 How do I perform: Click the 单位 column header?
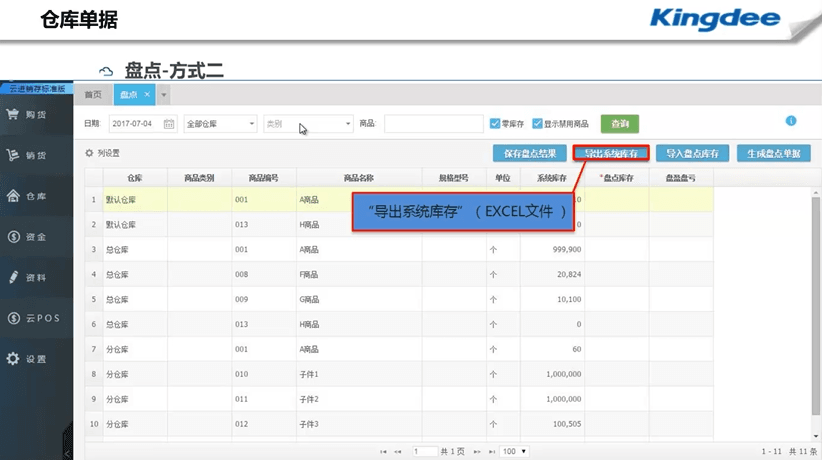pyautogui.click(x=503, y=178)
